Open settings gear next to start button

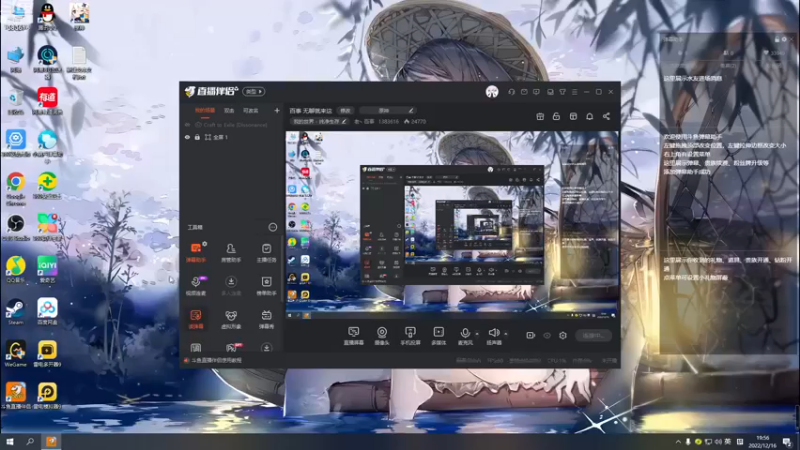[563, 335]
